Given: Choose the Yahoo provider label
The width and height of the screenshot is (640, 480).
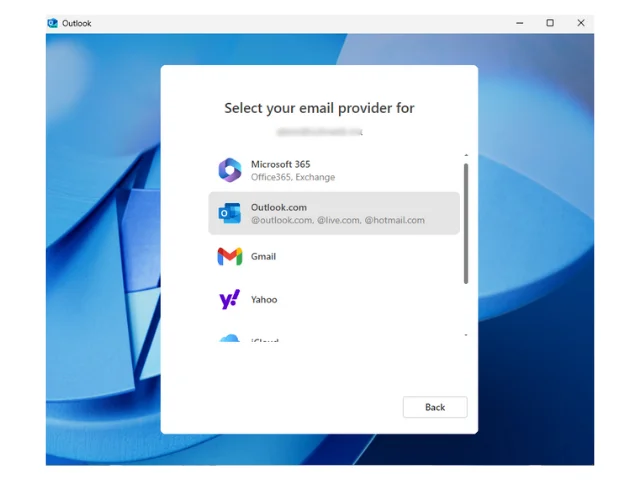Looking at the screenshot, I should (264, 300).
